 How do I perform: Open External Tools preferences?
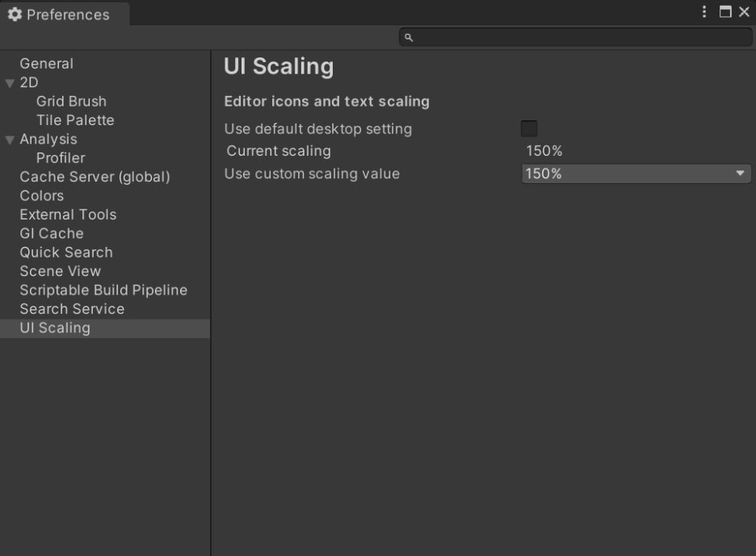point(68,215)
